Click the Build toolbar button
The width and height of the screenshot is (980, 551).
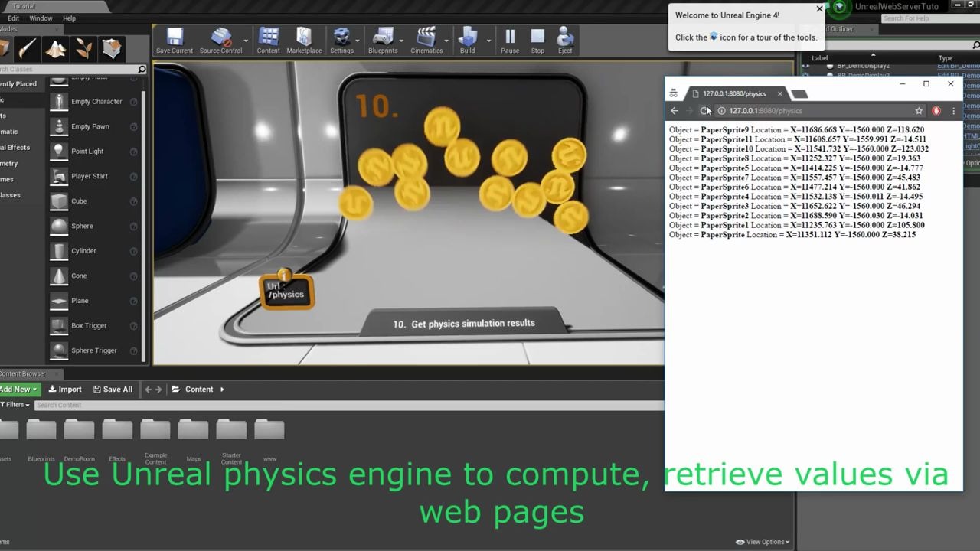tap(467, 41)
